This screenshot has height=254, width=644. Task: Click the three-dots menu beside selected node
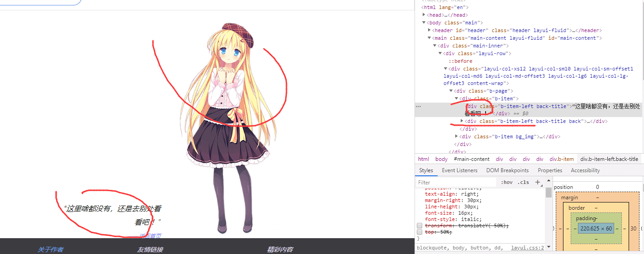[418, 107]
